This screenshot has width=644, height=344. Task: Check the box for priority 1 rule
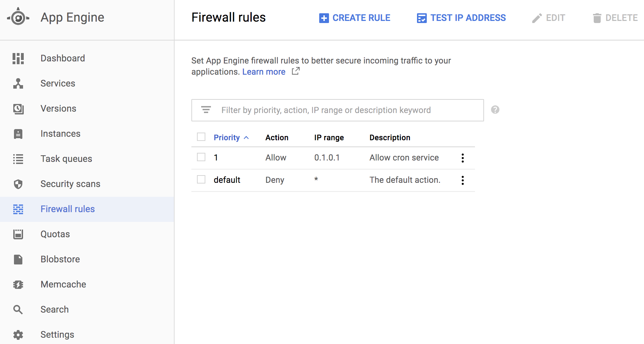(x=201, y=157)
